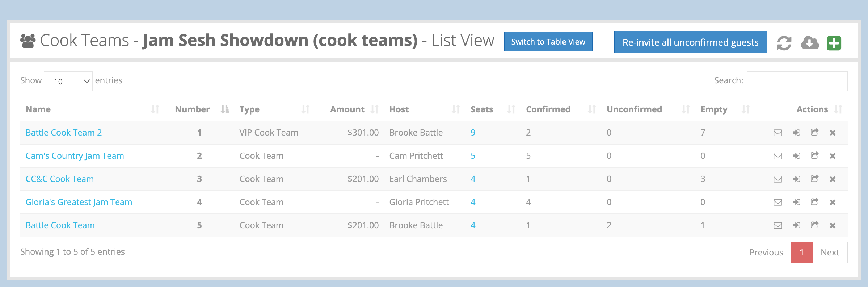Open Gloria's Greatest Jam Team link
868x287 pixels.
79,202
